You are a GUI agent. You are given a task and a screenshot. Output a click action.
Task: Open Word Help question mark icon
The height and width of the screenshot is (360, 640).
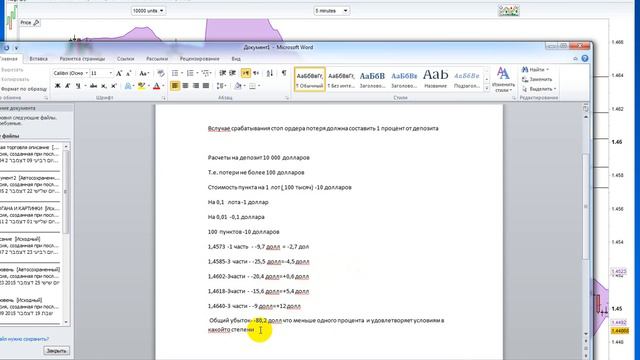pyautogui.click(x=585, y=59)
